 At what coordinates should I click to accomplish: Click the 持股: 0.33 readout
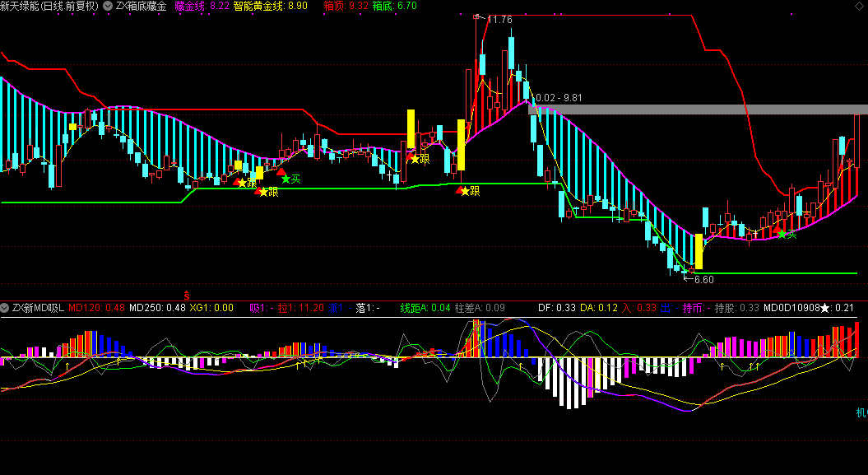tap(737, 308)
